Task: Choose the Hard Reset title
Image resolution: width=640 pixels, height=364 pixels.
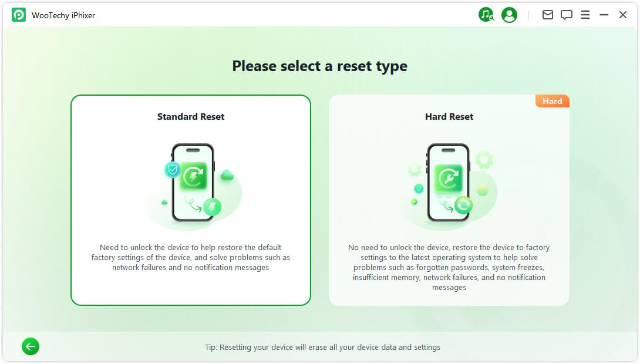Action: (449, 116)
